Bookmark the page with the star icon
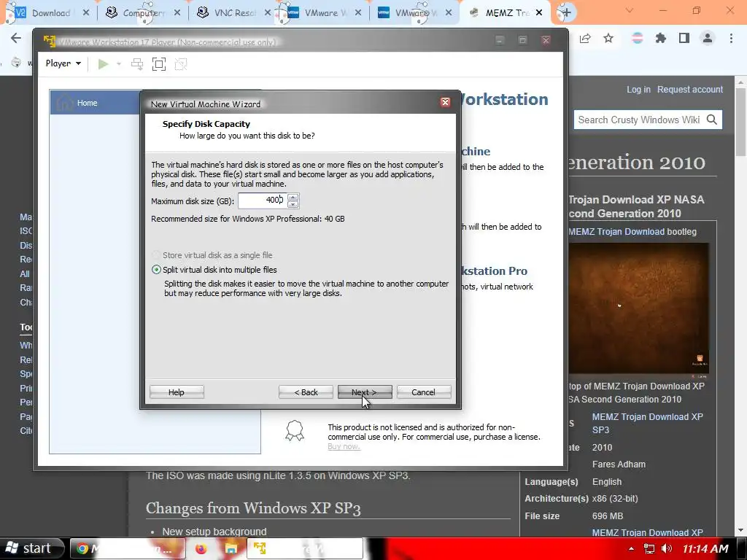747x560 pixels. [608, 39]
